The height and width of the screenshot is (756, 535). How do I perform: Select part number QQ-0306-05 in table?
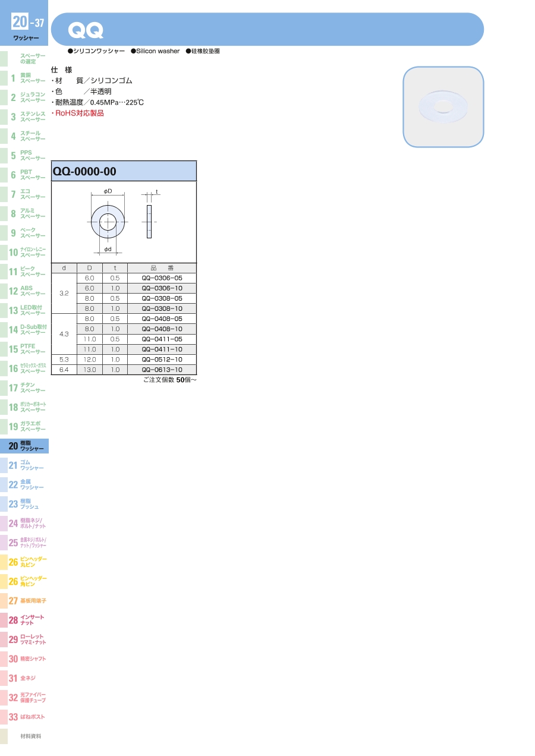[162, 278]
